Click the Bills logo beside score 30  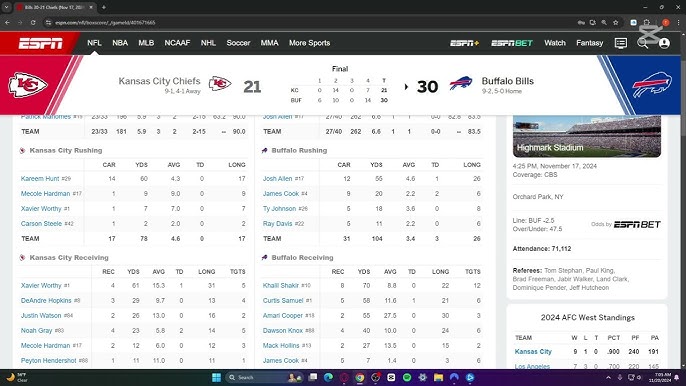pyautogui.click(x=461, y=84)
